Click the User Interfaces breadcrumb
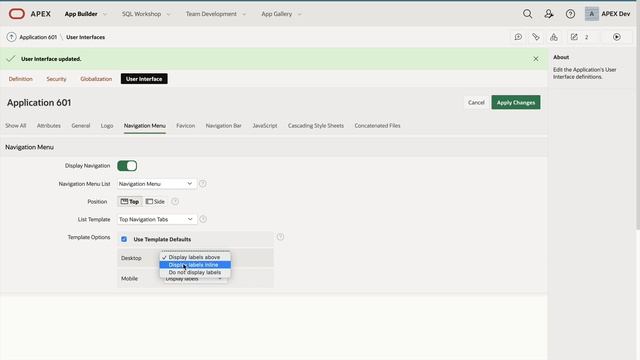 point(86,37)
